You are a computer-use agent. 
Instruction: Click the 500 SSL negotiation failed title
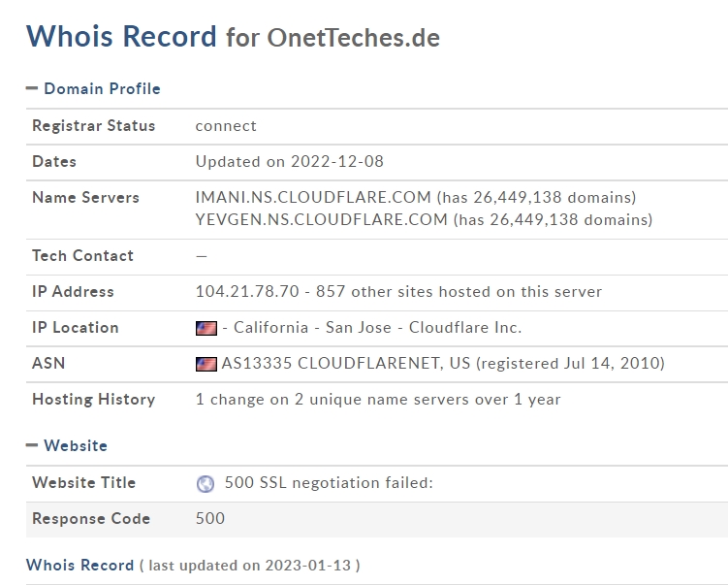[x=329, y=483]
